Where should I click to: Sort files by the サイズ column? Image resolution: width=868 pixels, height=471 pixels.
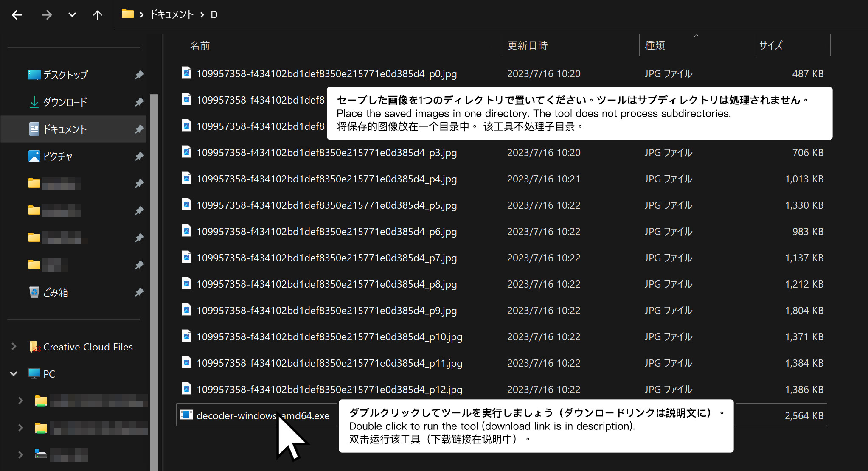click(x=771, y=45)
